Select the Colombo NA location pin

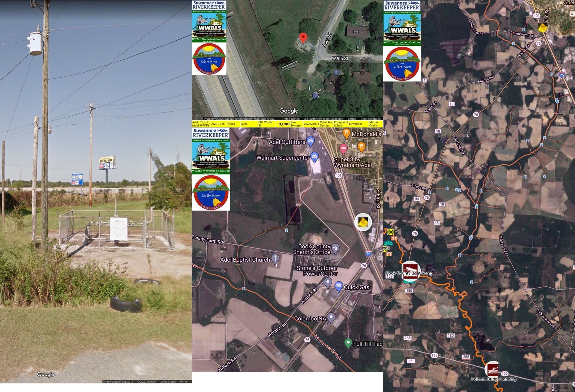point(331,318)
